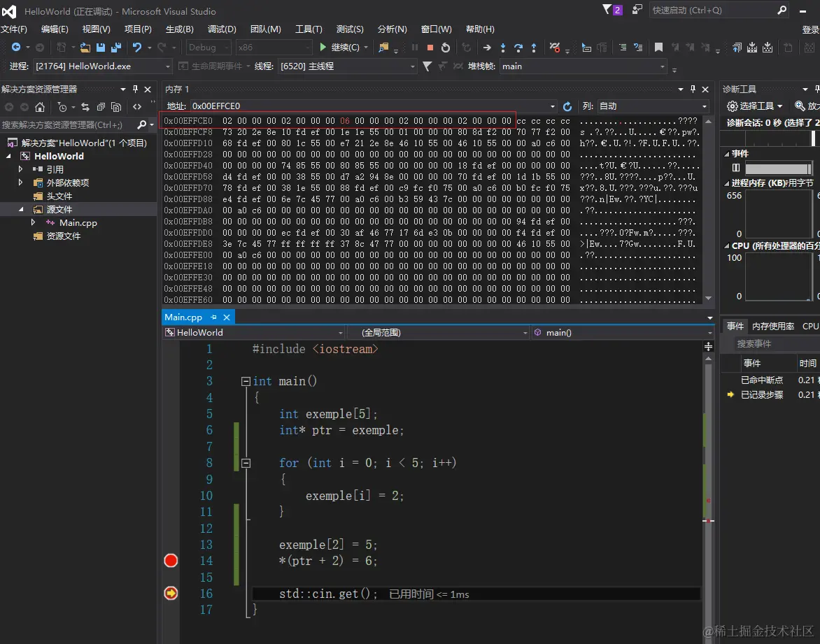Refresh the memory window address view
Viewport: 820px width, 644px height.
[567, 106]
